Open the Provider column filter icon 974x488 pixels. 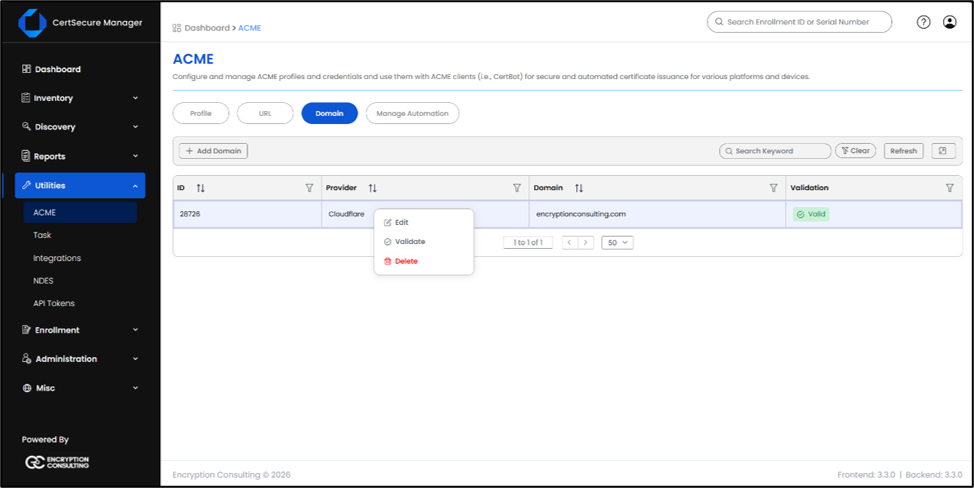516,188
